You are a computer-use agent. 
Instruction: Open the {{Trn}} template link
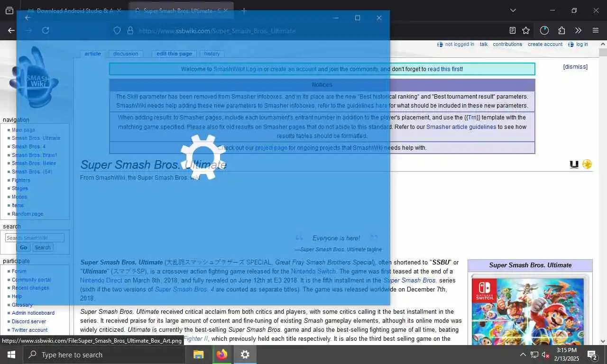tap(472, 118)
